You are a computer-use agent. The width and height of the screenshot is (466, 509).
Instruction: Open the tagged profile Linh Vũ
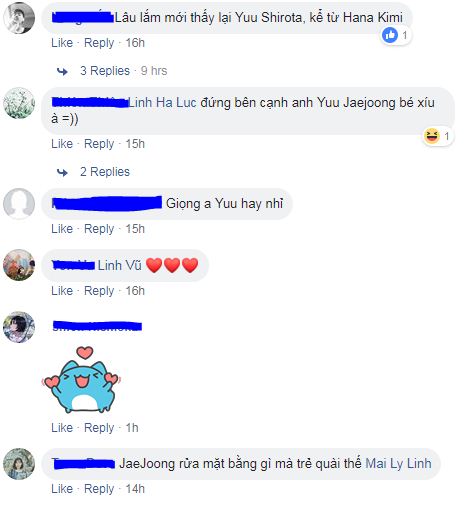coord(120,265)
